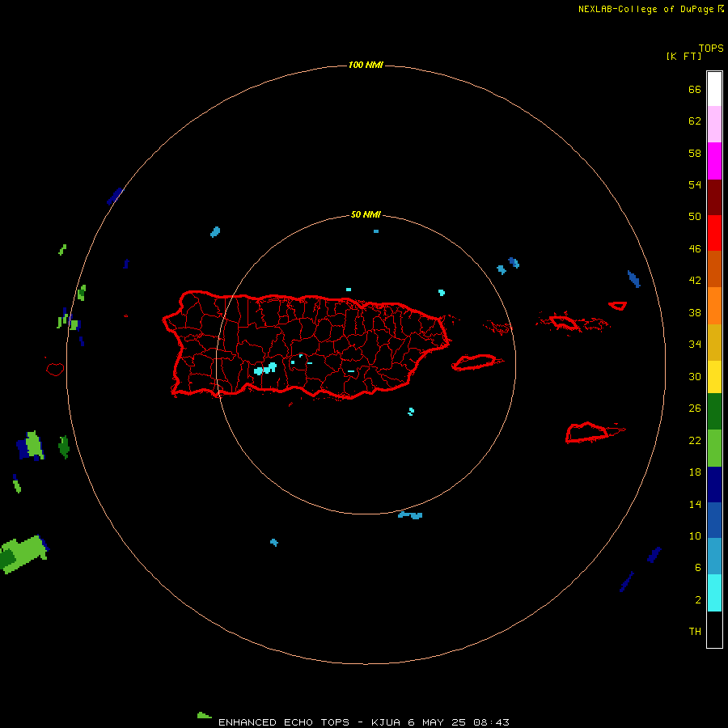Viewport: 728px width, 728px height.
Task: Select the dark orange legend swatch
Action: [x=714, y=269]
